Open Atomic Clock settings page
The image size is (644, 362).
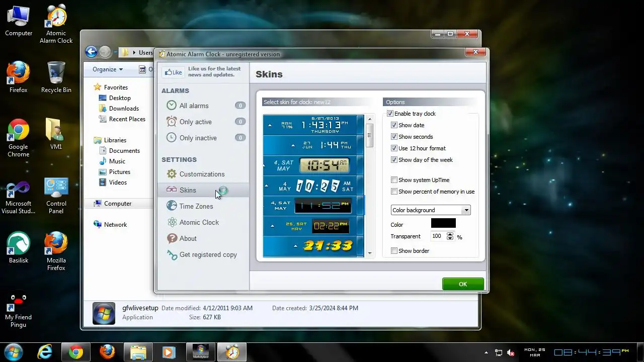tap(203, 222)
